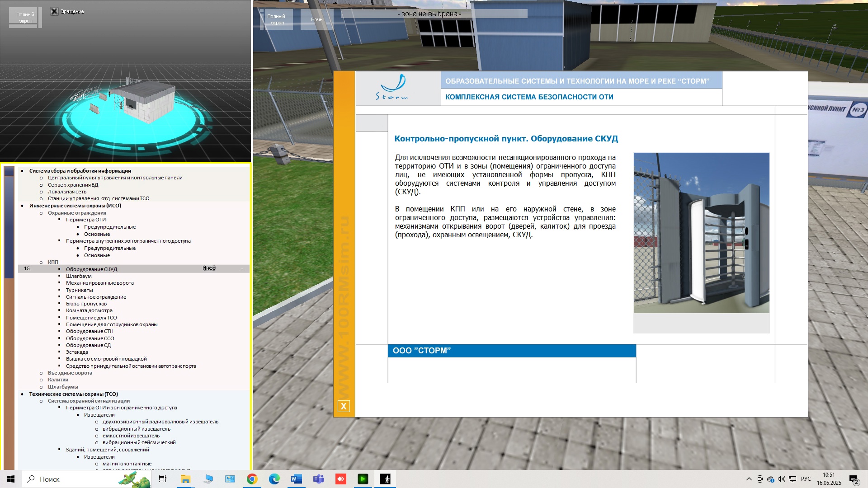Image resolution: width=868 pixels, height=488 pixels.
Task: Select 'Центральный пульт управления и контрольные панели'
Action: click(115, 178)
